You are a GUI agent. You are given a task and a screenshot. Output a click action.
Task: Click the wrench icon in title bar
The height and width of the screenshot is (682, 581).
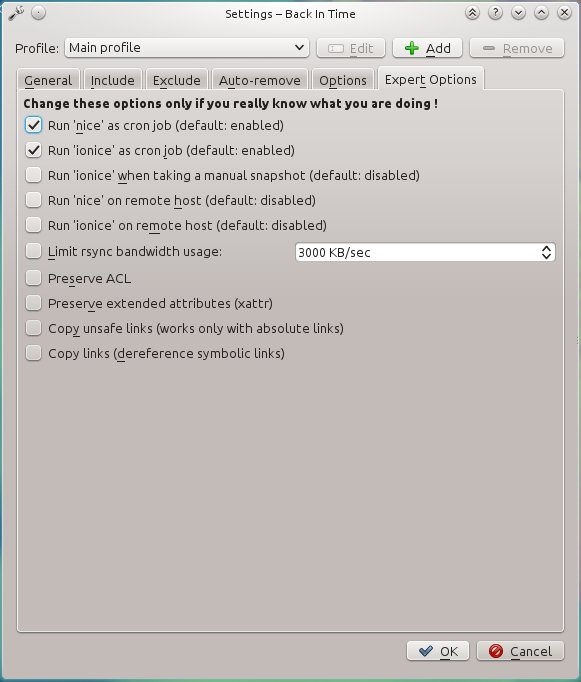click(16, 13)
